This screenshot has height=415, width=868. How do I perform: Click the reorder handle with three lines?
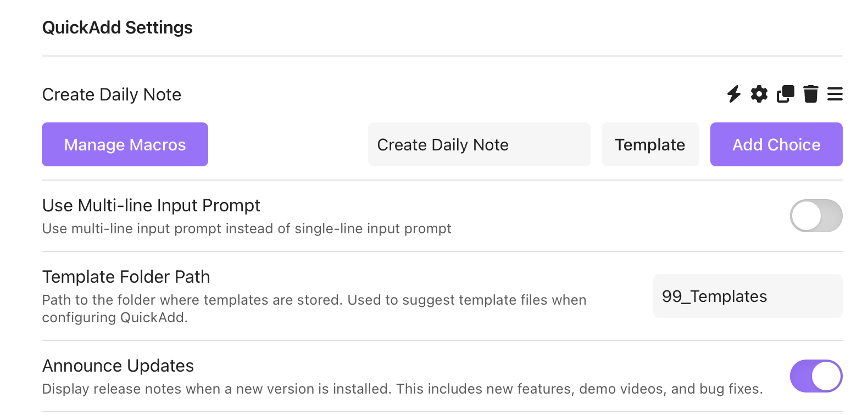click(x=834, y=94)
